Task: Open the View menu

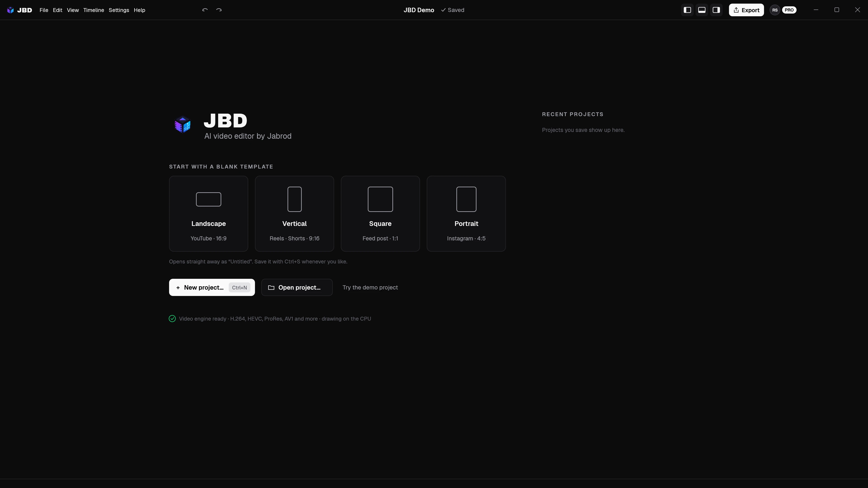Action: coord(73,10)
